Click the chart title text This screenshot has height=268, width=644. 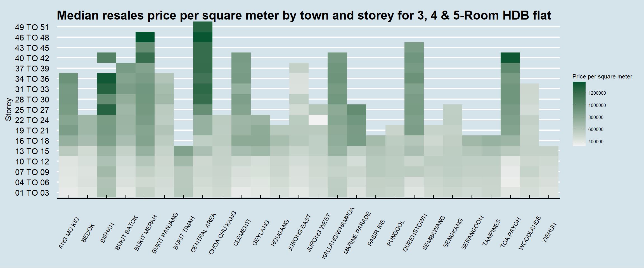pos(304,15)
